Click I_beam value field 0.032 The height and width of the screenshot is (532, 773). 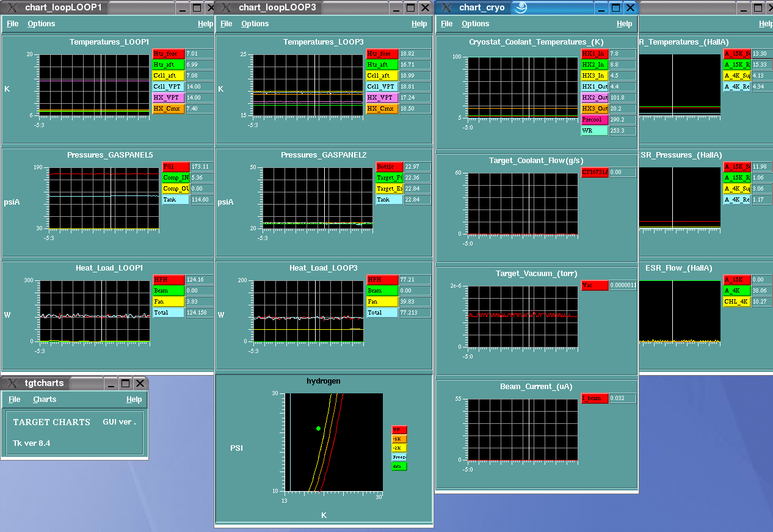click(x=623, y=398)
